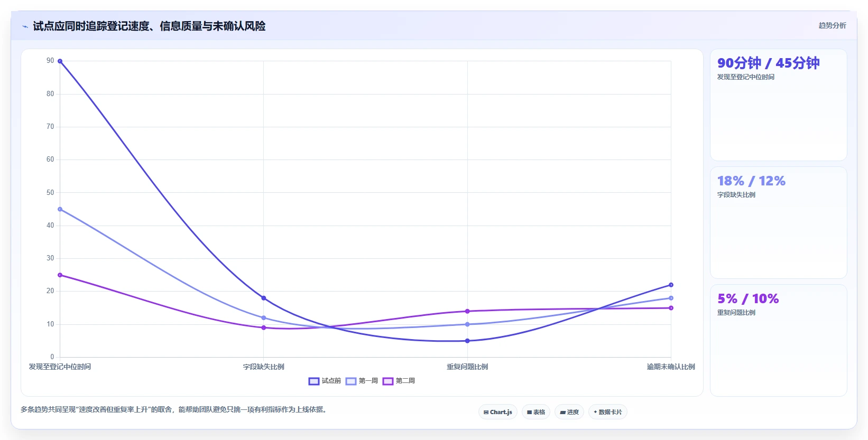Click y-axis tick label 50
868x440 pixels.
click(50, 192)
